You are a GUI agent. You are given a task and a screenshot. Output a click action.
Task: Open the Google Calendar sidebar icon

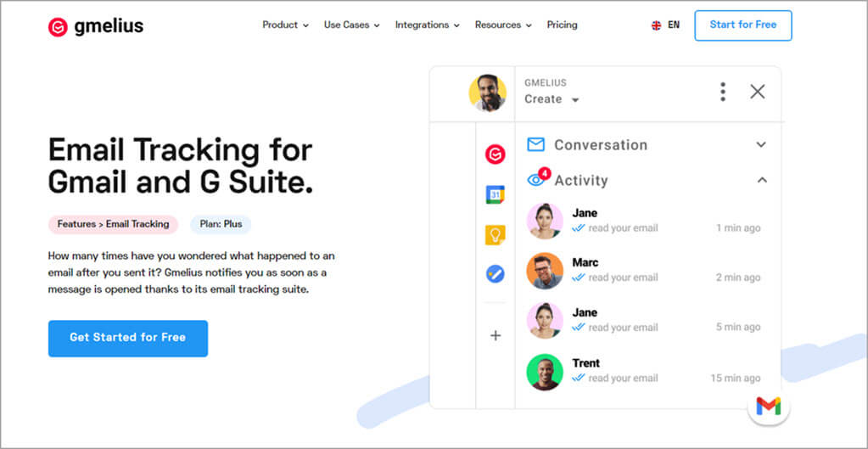(x=496, y=194)
